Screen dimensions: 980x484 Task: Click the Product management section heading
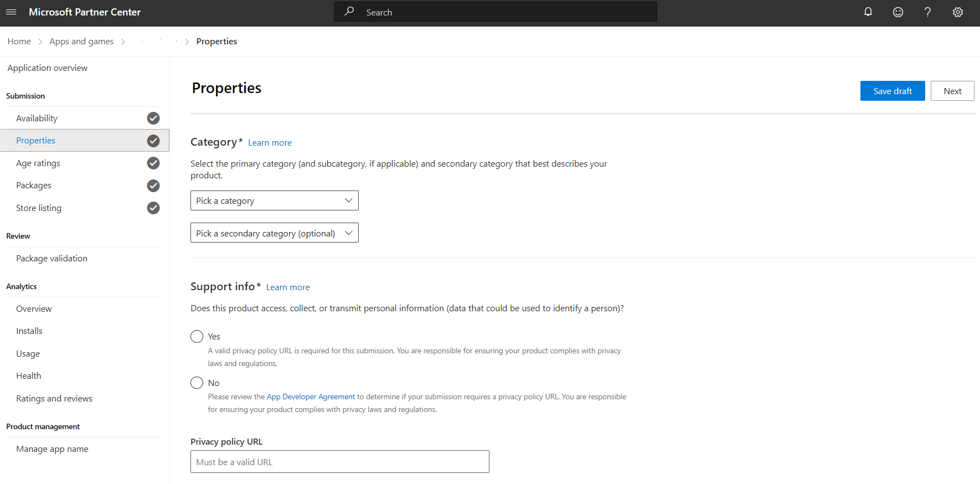pyautogui.click(x=43, y=426)
